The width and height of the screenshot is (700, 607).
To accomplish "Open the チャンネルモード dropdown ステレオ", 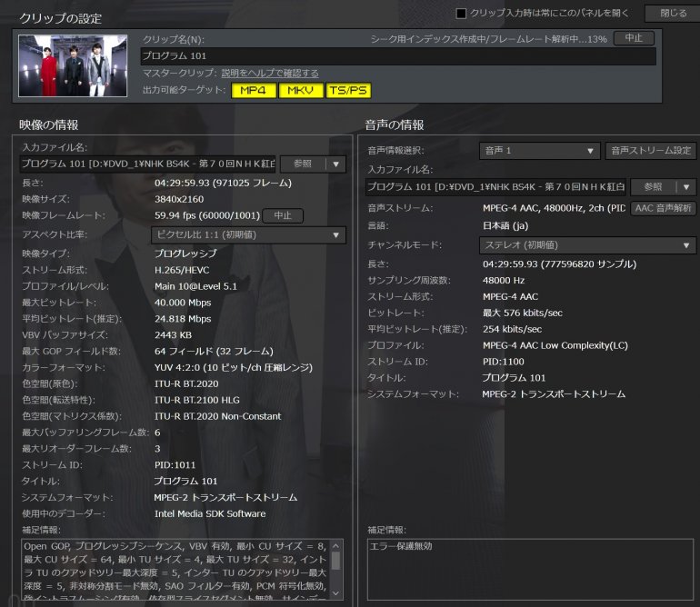I will pyautogui.click(x=587, y=245).
